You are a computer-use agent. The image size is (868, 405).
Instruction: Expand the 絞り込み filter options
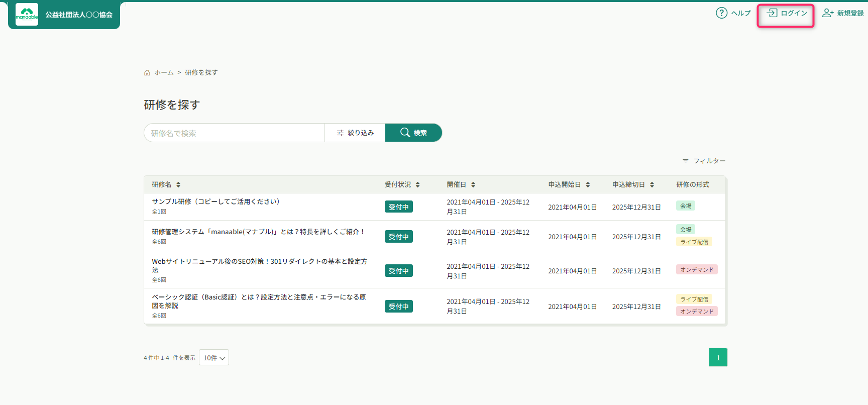(x=355, y=133)
